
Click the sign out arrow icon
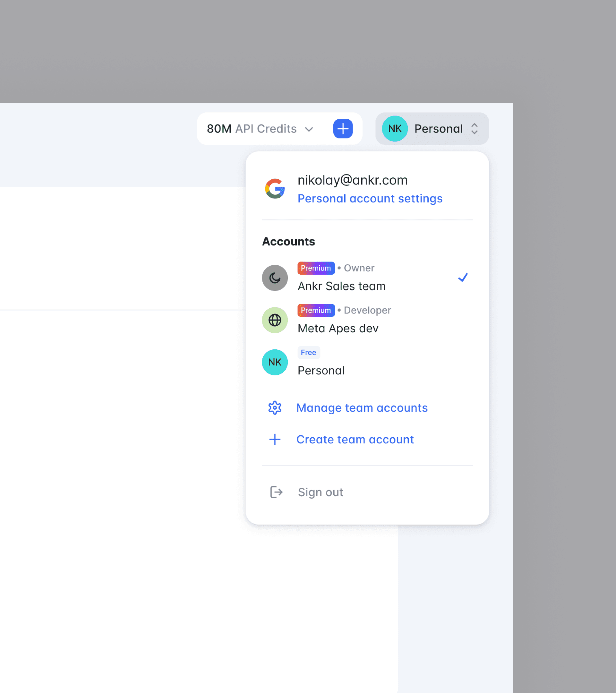(276, 492)
